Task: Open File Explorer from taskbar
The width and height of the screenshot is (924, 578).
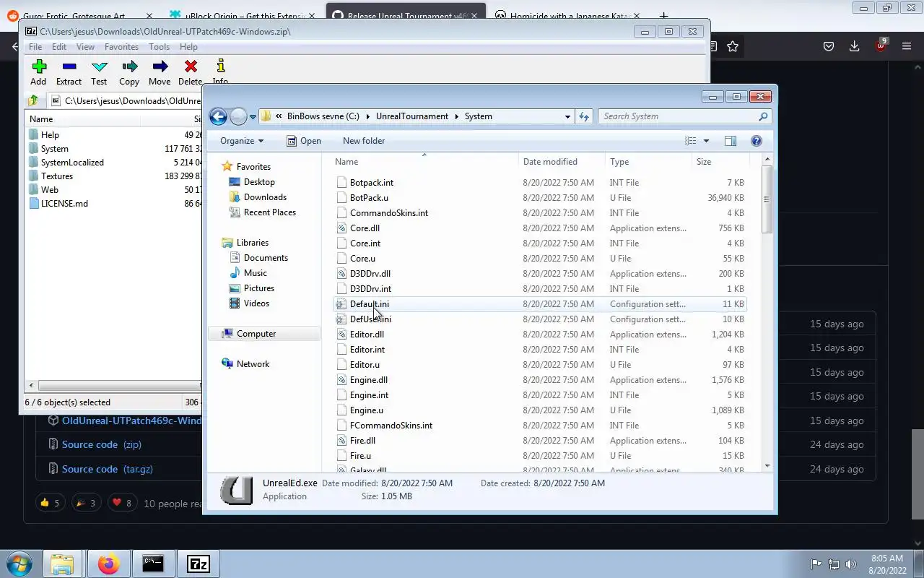Action: pyautogui.click(x=63, y=564)
